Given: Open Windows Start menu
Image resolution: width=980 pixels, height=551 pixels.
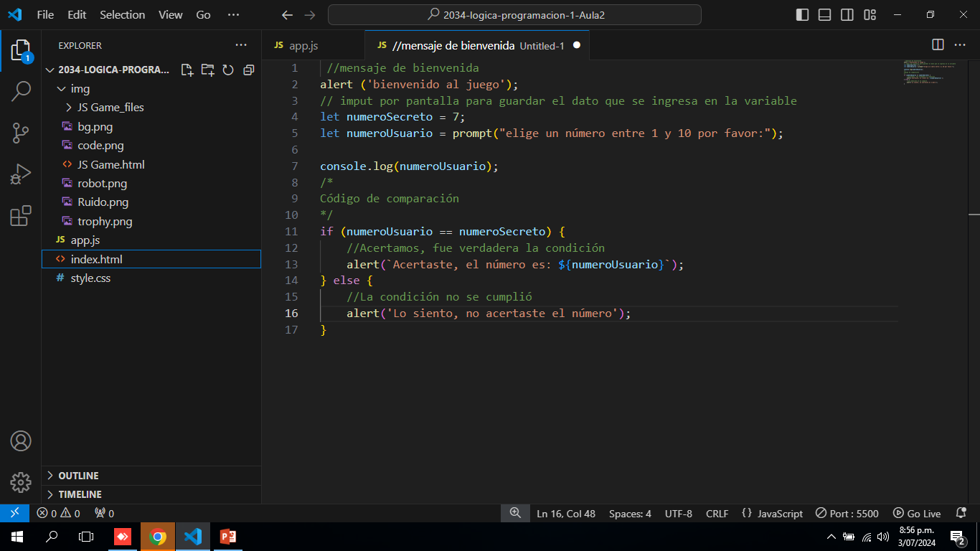Looking at the screenshot, I should click(x=17, y=537).
